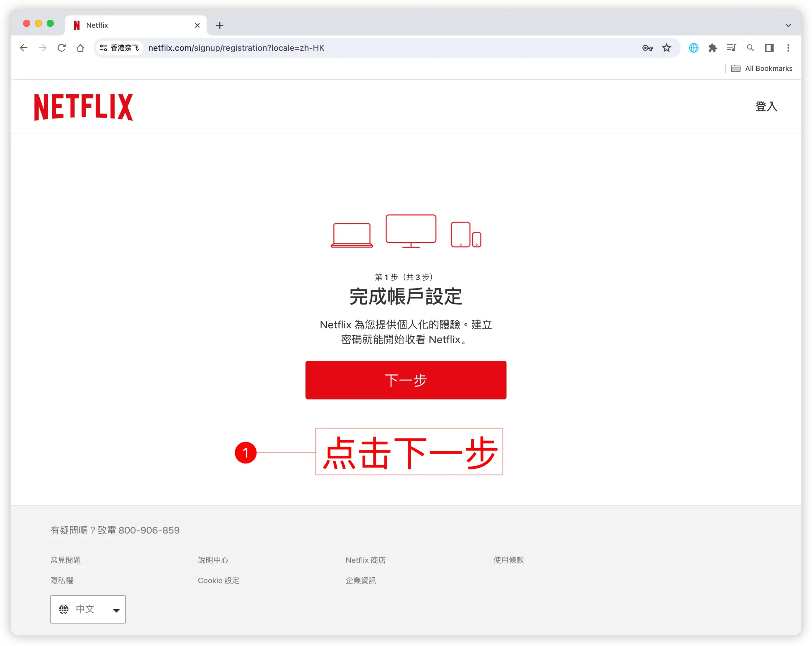Click the blue globe extension icon

point(694,48)
